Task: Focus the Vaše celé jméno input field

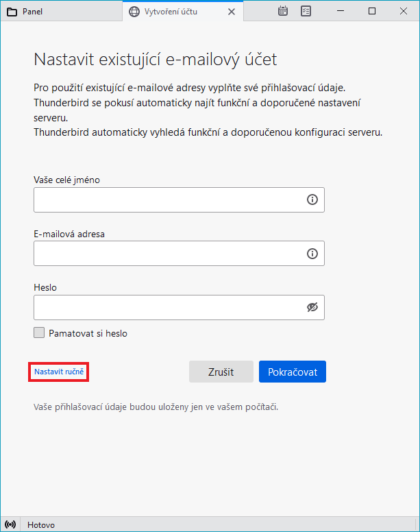Action: coord(168,199)
